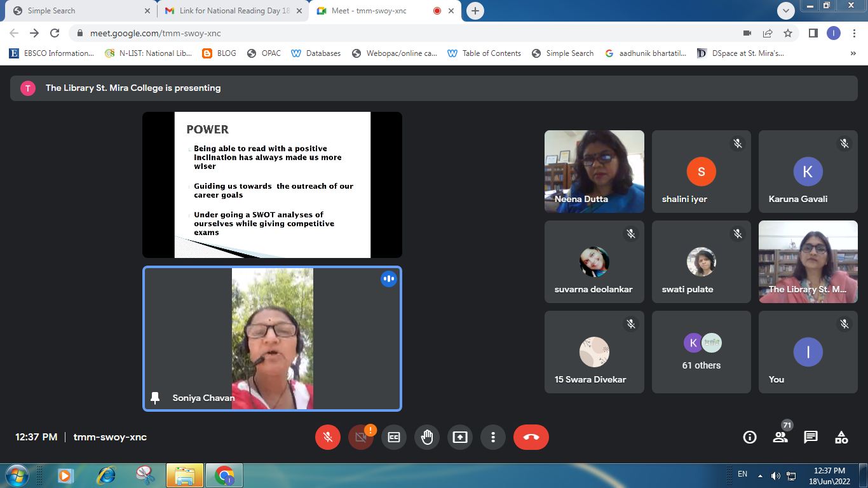
Task: Open the in-call chat panel
Action: pos(810,437)
